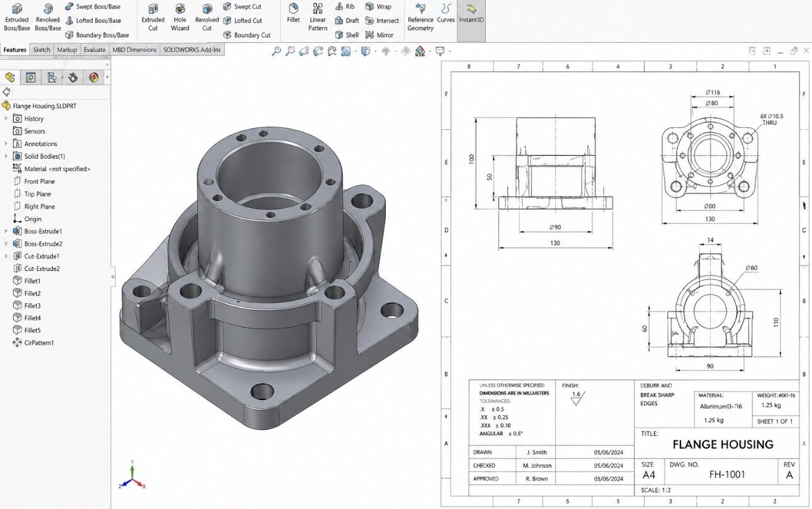Open the DimXpertManager tab
This screenshot has width=812, height=509.
click(x=73, y=77)
